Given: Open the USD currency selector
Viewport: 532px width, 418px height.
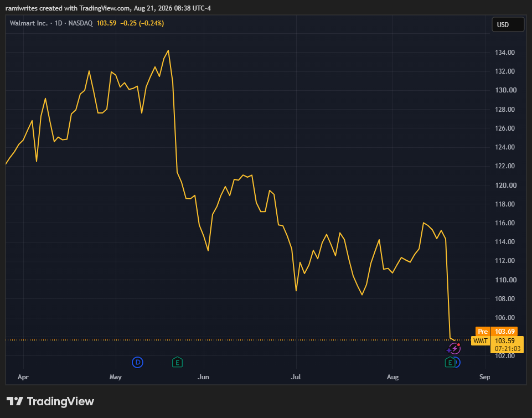Looking at the screenshot, I should click(x=508, y=24).
